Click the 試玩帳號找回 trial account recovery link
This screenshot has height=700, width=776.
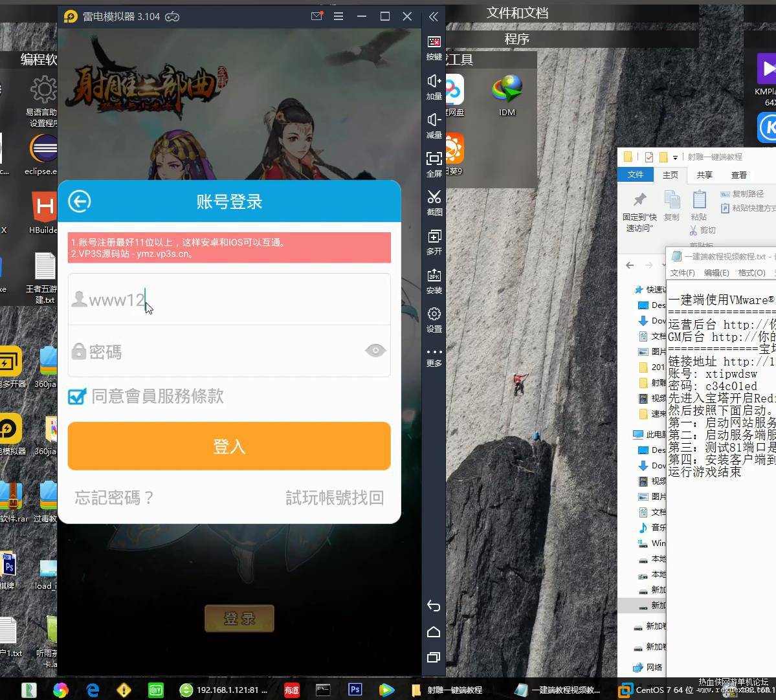click(335, 498)
